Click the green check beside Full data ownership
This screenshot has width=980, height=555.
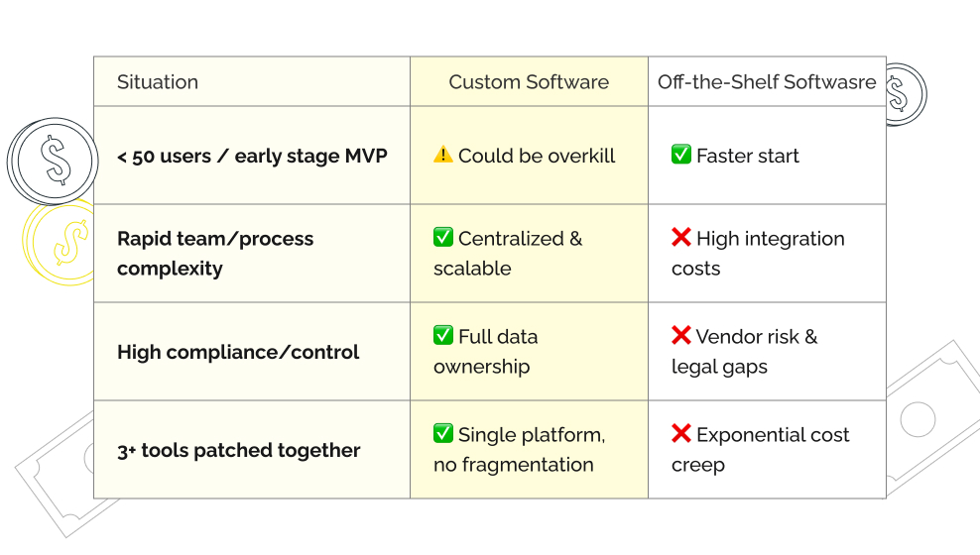tap(443, 336)
